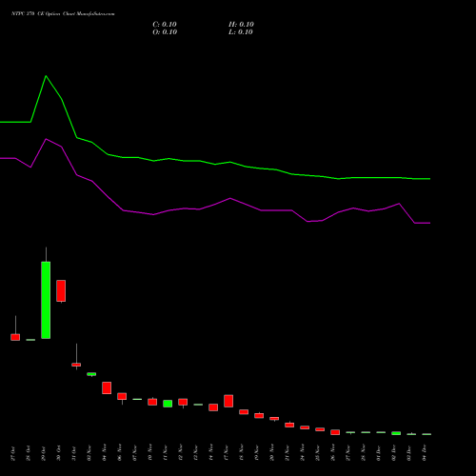Viewport: 476px width, 476px height.
Task: Click the peak of the green line
Action: click(x=46, y=76)
